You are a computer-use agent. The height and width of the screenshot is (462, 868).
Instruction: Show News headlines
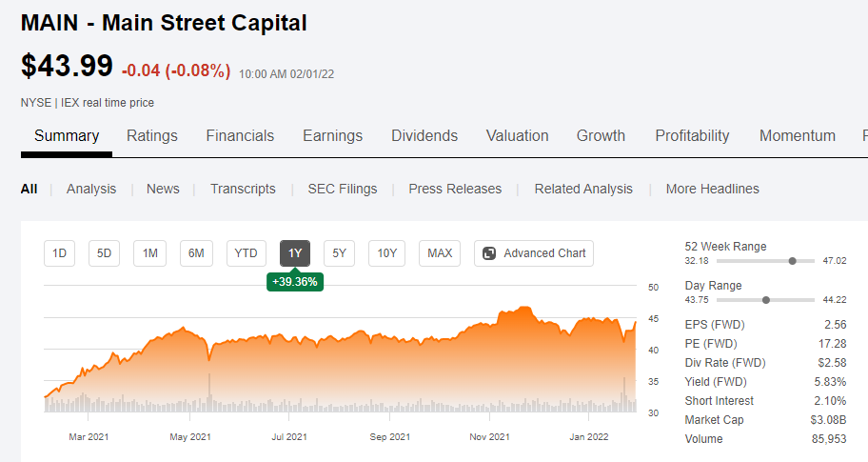coord(163,189)
